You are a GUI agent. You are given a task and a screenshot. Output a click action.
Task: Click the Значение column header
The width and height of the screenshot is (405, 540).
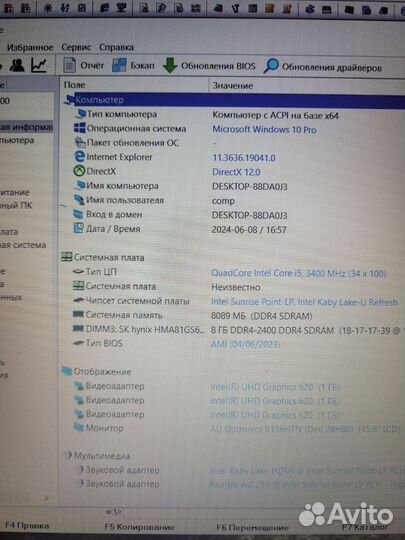(x=232, y=86)
